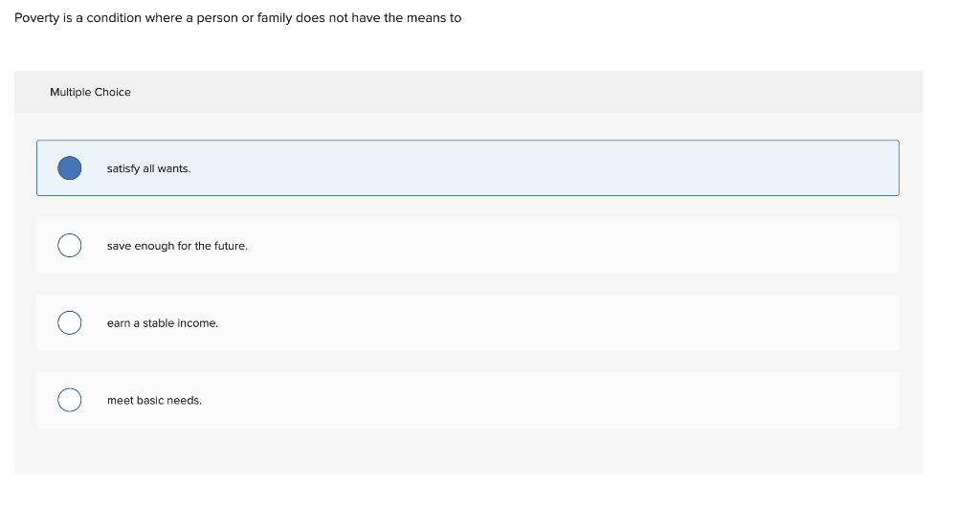
Task: Click the 'earn a stable income.' answer text
Action: tap(163, 323)
